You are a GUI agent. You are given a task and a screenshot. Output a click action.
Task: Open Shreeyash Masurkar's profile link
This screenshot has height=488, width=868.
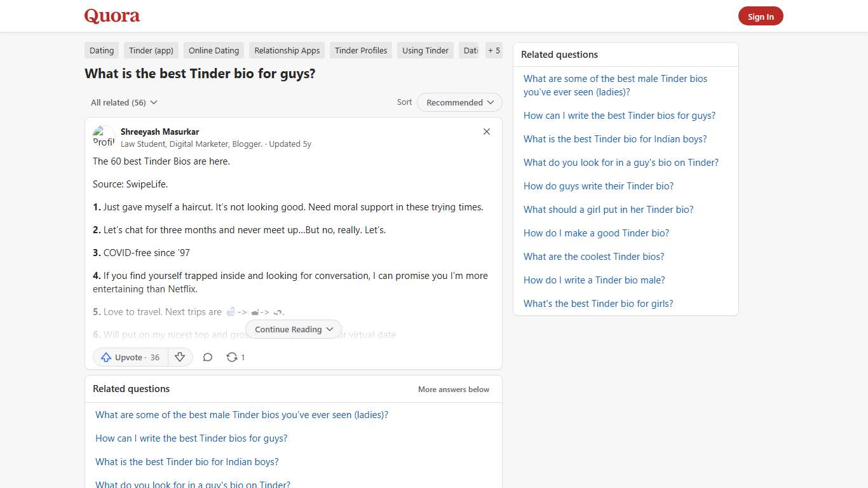coord(159,132)
